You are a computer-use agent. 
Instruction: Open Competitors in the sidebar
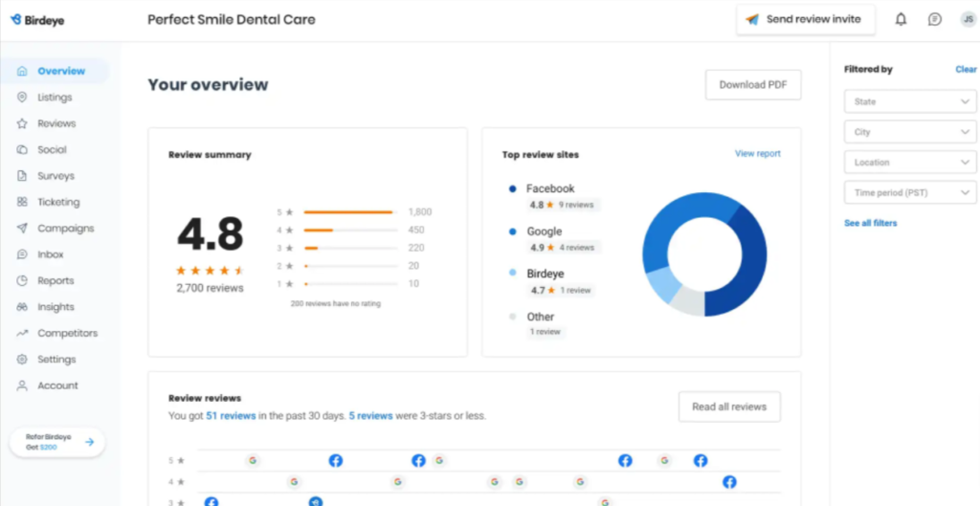67,334
